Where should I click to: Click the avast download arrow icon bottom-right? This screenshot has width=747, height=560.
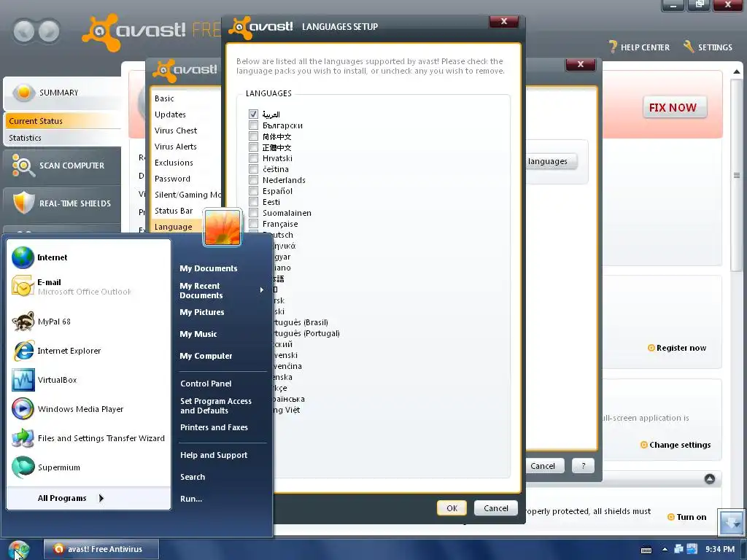[x=731, y=522]
